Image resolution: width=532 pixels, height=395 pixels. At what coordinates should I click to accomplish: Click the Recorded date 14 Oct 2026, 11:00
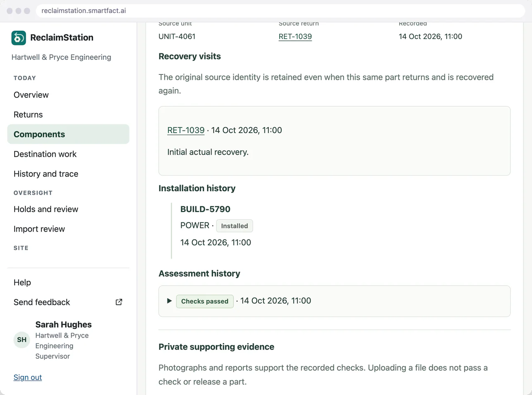click(431, 37)
